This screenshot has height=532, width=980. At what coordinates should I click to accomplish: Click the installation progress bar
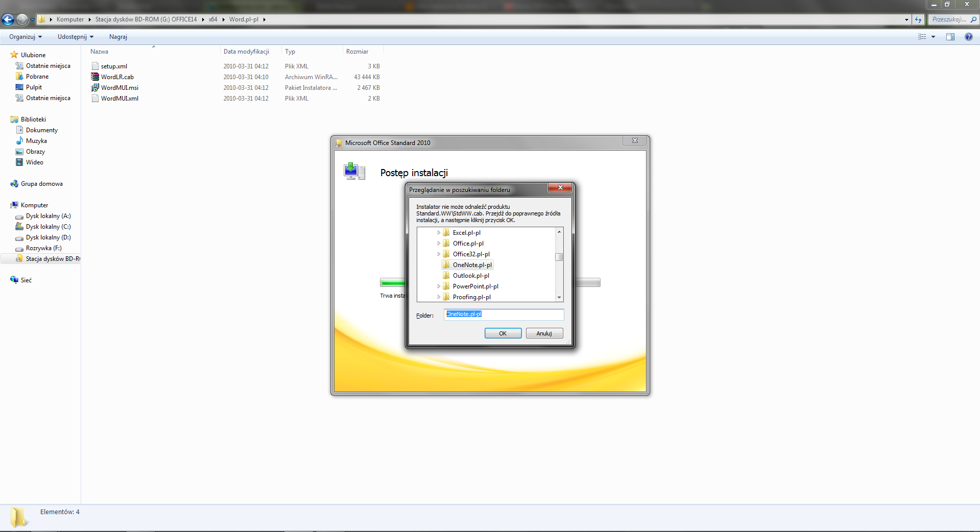(490, 282)
